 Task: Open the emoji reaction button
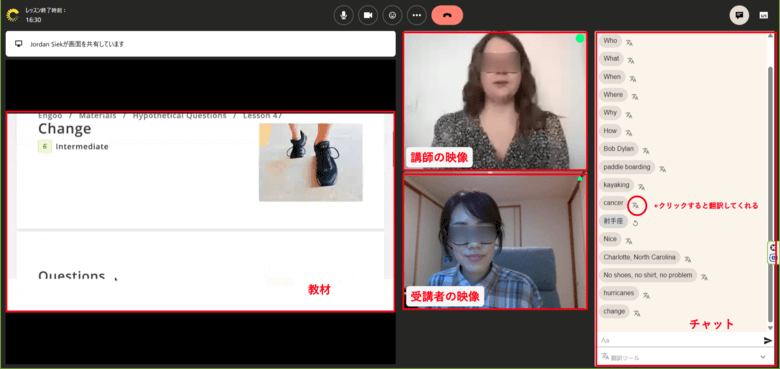(x=392, y=15)
